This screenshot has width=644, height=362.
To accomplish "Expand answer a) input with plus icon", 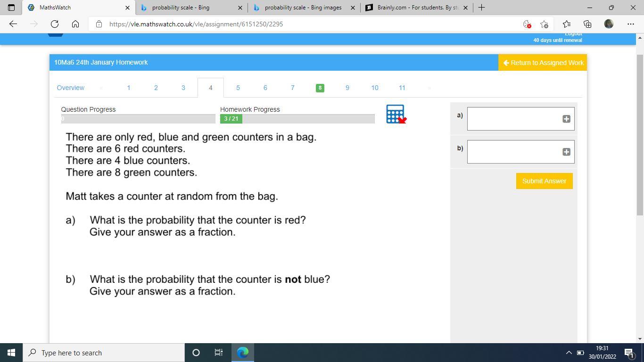I will (566, 119).
